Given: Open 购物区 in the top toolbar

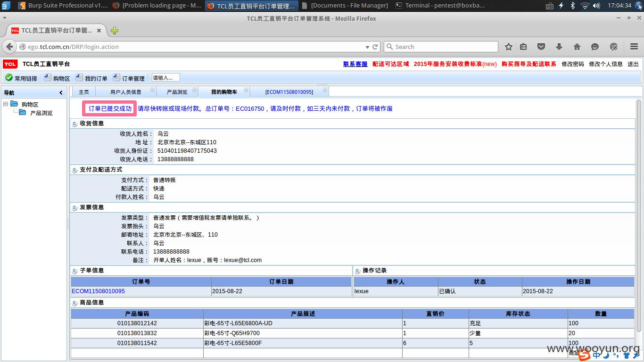Looking at the screenshot, I should pos(57,78).
